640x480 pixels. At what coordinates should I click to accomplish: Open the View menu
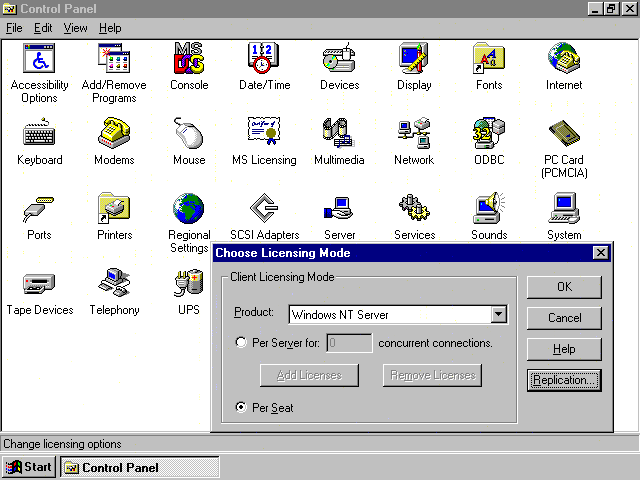(x=76, y=28)
